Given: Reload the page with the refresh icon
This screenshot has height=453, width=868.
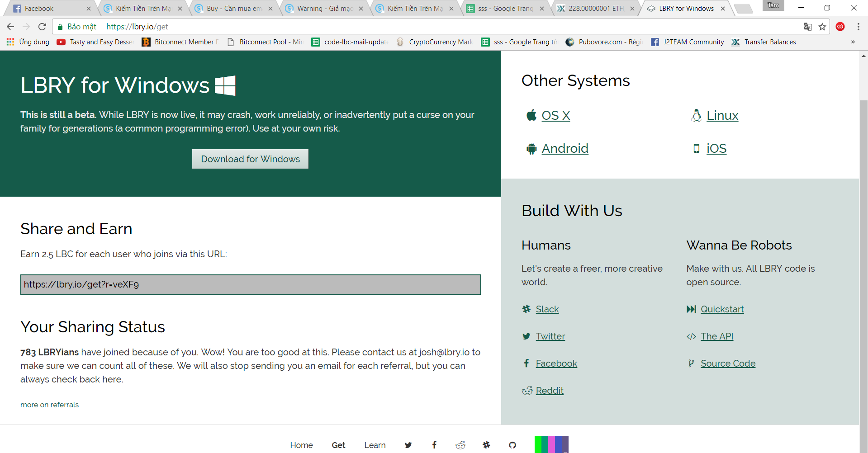Looking at the screenshot, I should click(x=42, y=27).
